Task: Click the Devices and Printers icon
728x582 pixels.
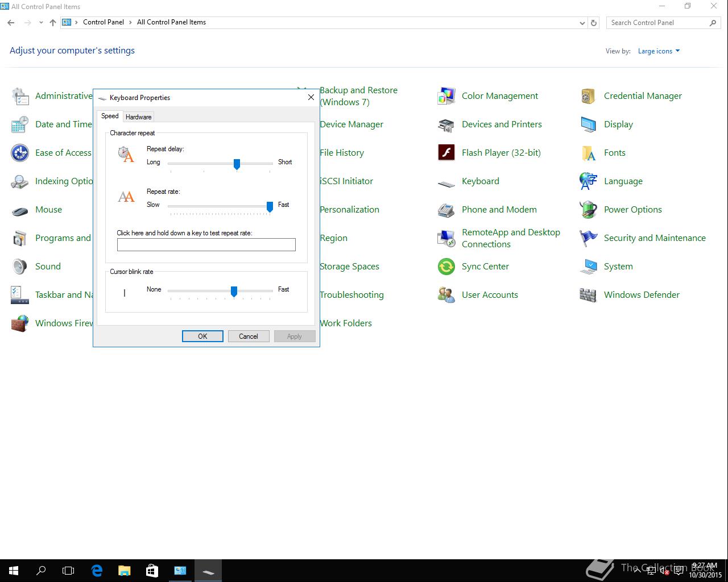Action: [446, 124]
